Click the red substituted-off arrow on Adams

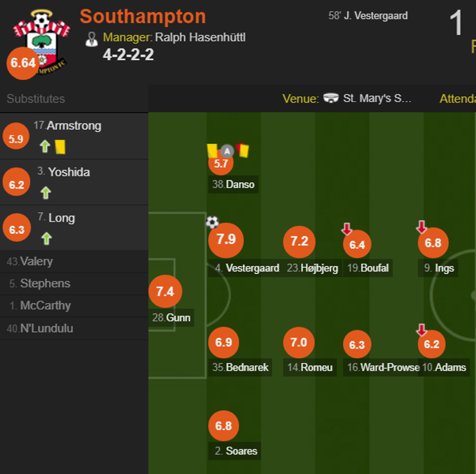421,330
